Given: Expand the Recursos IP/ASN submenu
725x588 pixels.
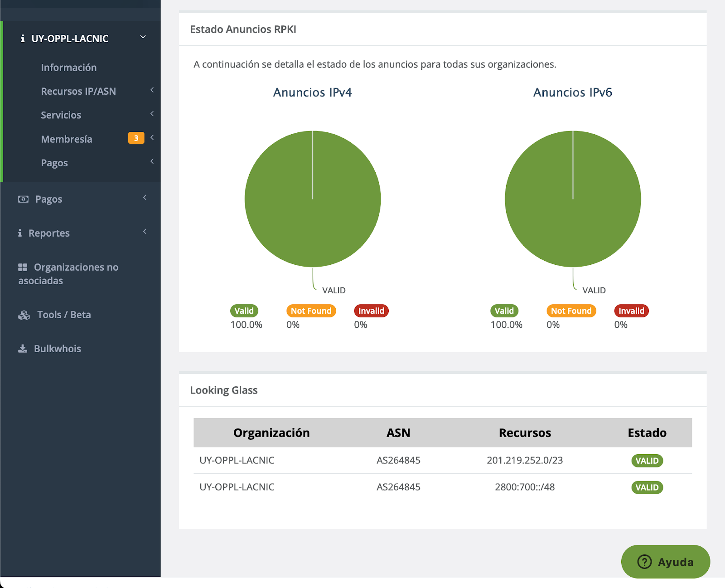Looking at the screenshot, I should (x=152, y=90).
